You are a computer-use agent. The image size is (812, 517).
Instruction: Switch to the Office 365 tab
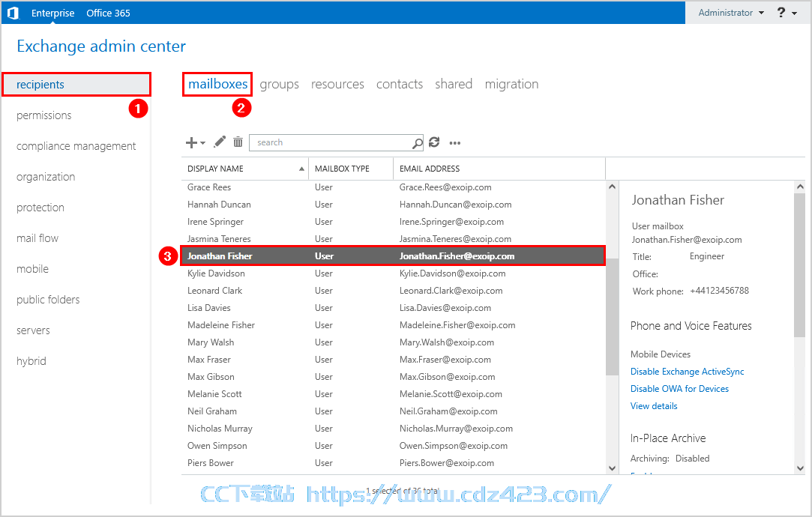click(108, 13)
